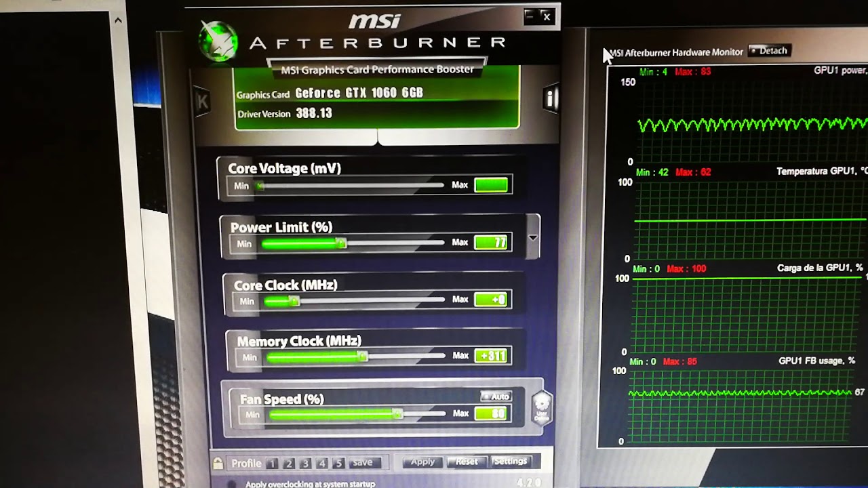Click the Core Clock (MHz) label

(285, 285)
